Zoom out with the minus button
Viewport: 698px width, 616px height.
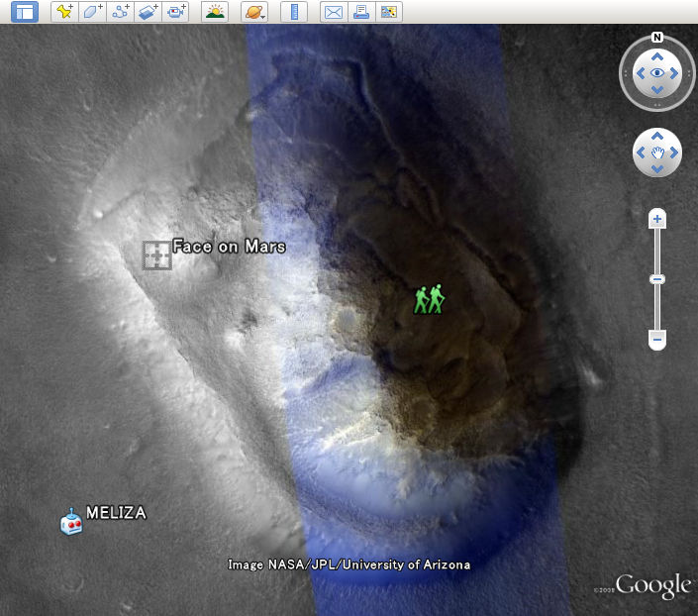coord(657,340)
